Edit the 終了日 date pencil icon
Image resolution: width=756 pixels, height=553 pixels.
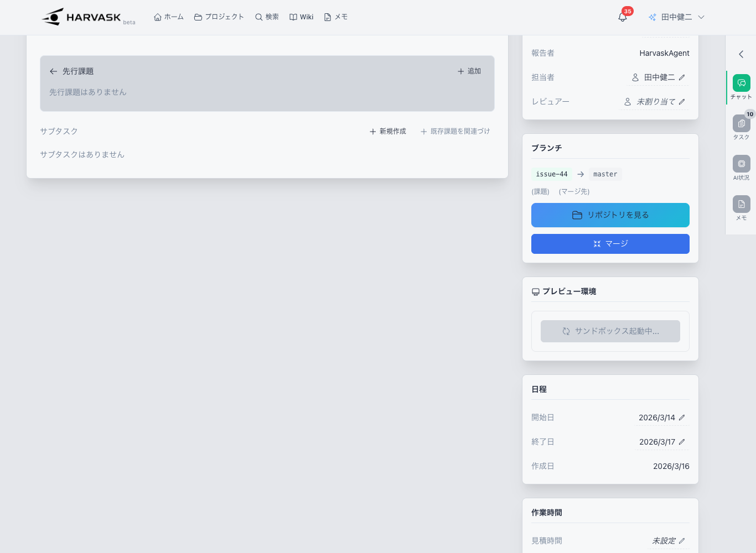[x=682, y=442]
